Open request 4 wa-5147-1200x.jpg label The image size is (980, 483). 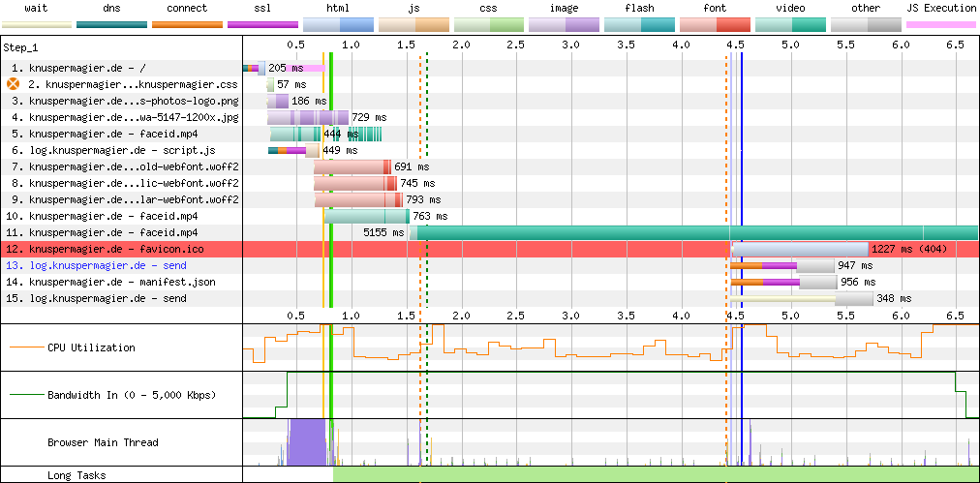125,117
